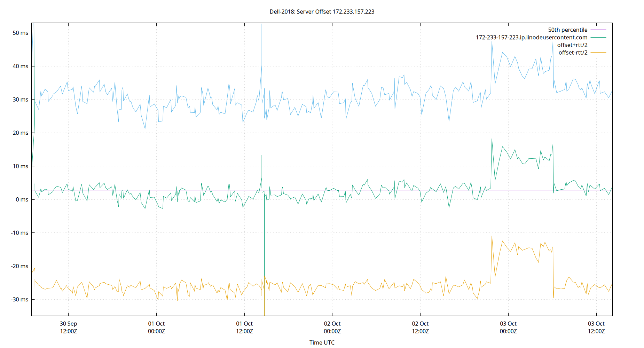
Task: Select the "01 Oct 00:00Z" x-axis label
Action: [157, 327]
